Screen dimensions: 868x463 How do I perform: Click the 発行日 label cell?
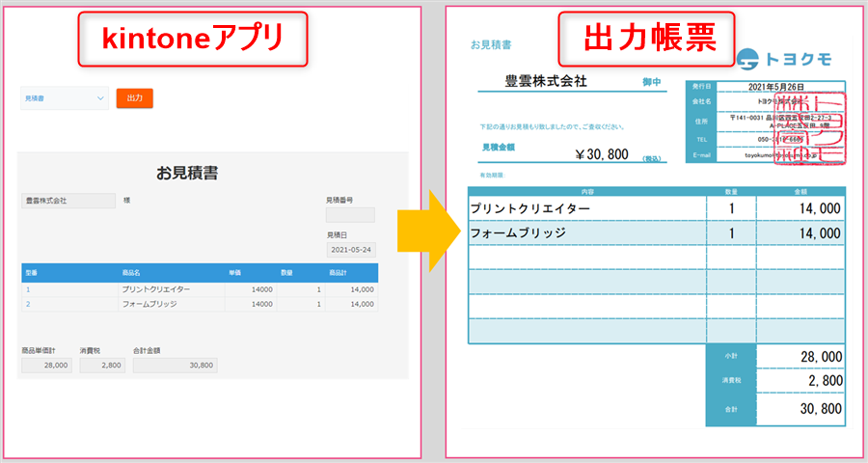(x=701, y=87)
